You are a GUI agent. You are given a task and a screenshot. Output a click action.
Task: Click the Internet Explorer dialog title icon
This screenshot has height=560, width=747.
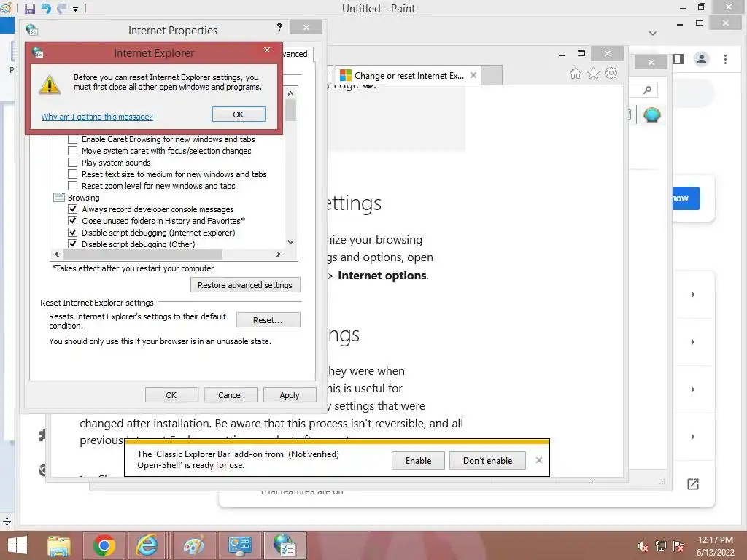tap(38, 52)
